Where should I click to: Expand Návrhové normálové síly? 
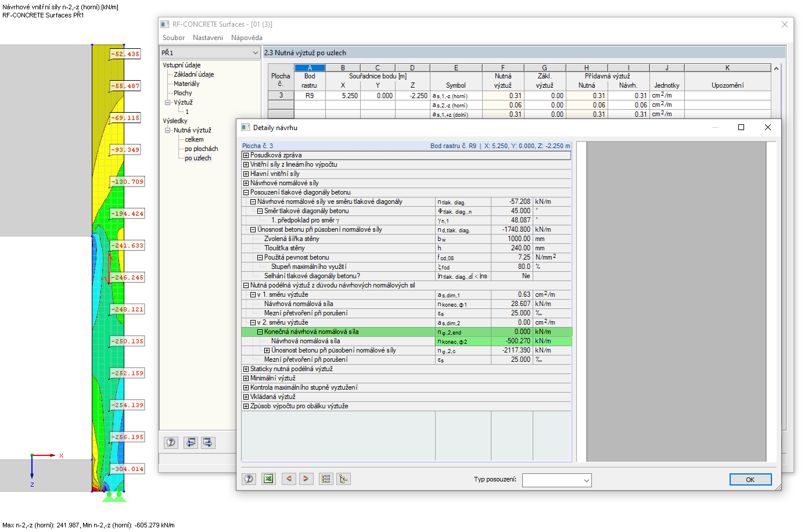[246, 183]
